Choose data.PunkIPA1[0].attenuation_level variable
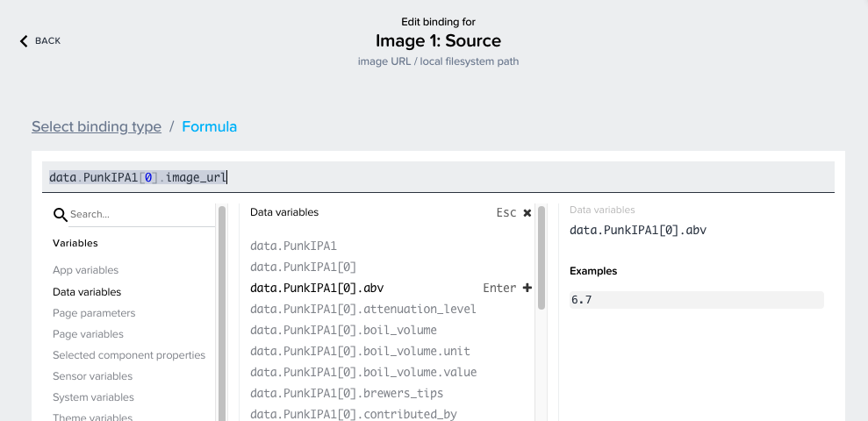The height and width of the screenshot is (421, 868). [x=363, y=309]
